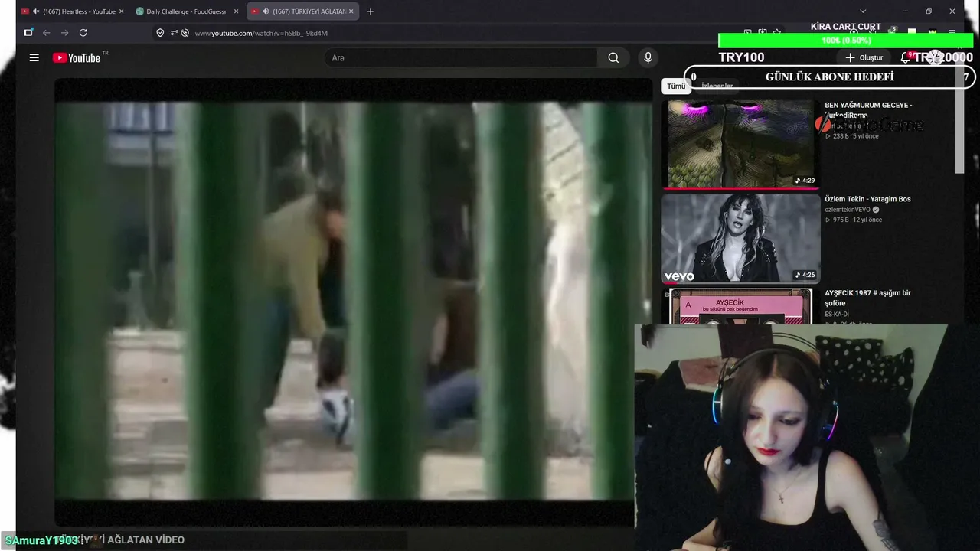Open a new browser tab

click(x=371, y=11)
